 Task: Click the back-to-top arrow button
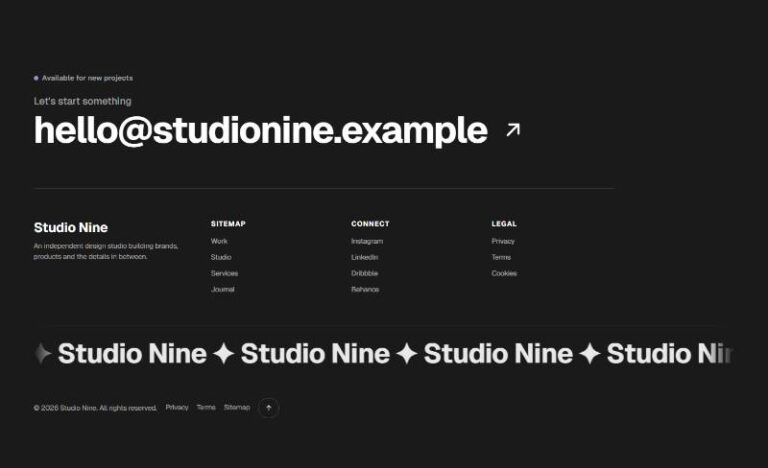click(268, 408)
